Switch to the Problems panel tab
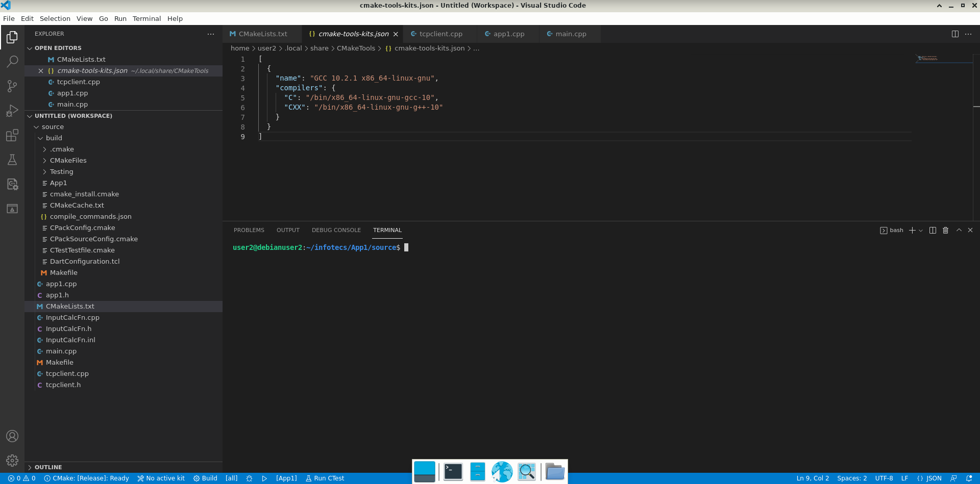 click(x=249, y=230)
